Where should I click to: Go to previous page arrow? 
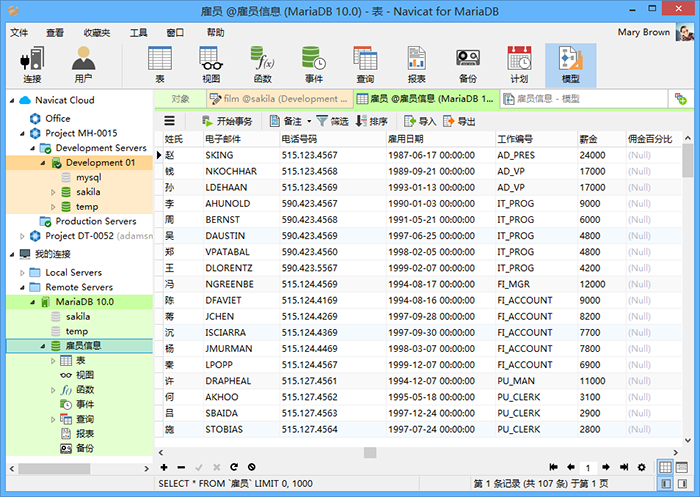click(x=571, y=467)
